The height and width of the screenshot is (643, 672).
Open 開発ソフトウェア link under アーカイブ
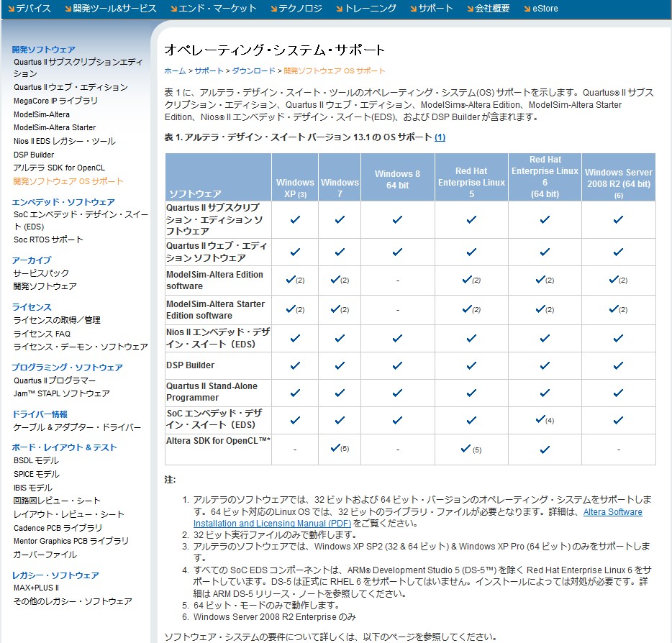tap(45, 286)
